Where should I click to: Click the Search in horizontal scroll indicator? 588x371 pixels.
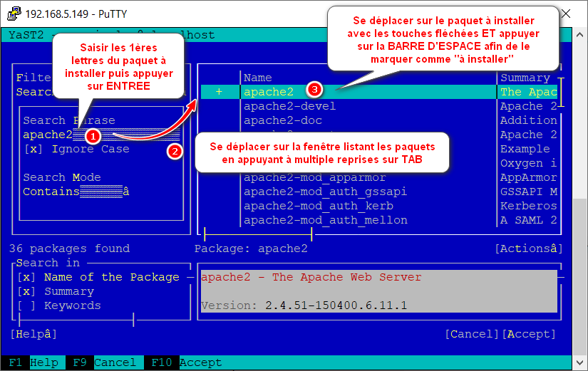[x=76, y=320]
